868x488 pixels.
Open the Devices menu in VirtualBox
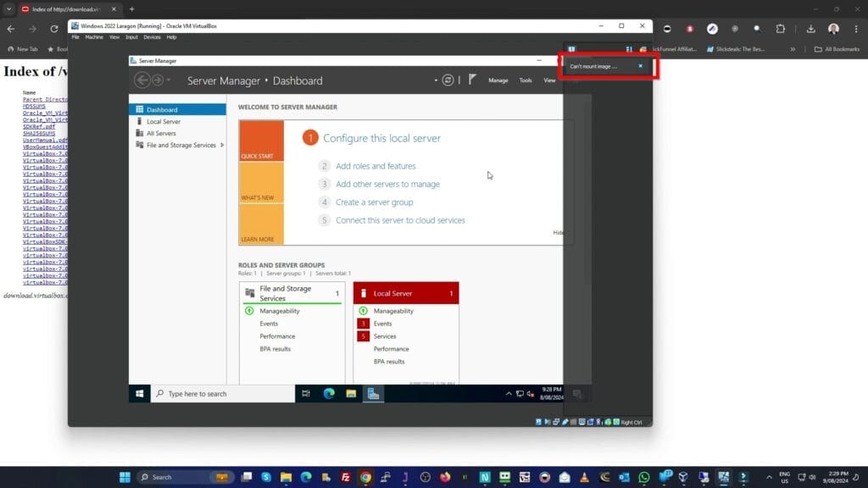pyautogui.click(x=153, y=36)
